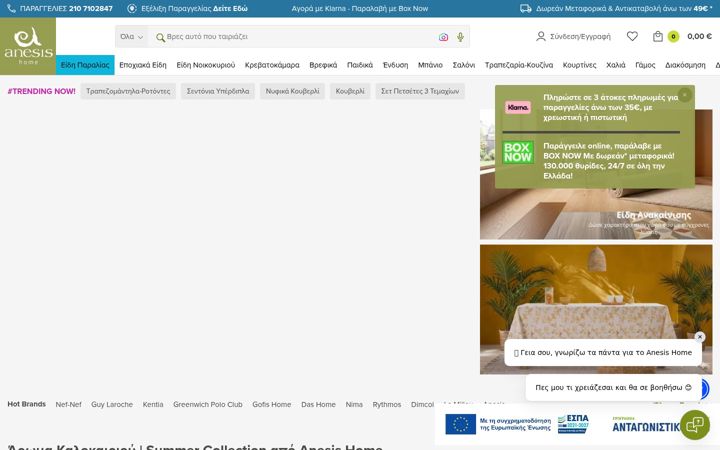The height and width of the screenshot is (450, 720).
Task: Open Ένδυση menu
Action: tap(395, 65)
